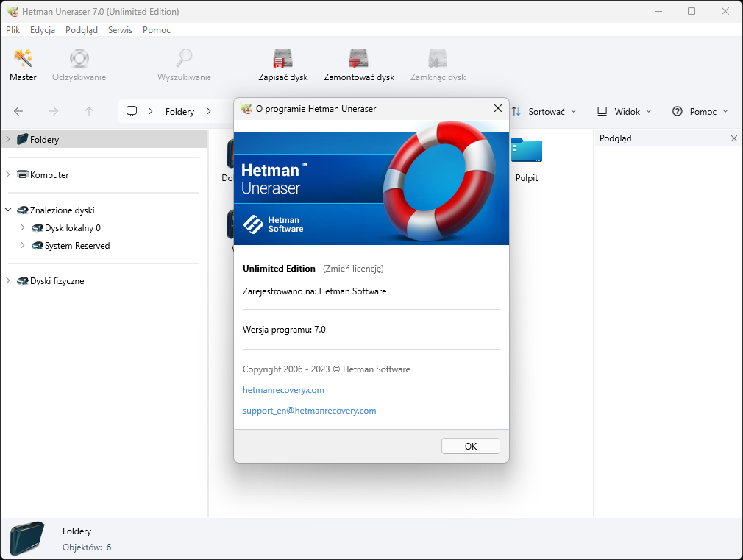Expand the Foldery tree node
This screenshot has height=560, width=743.
[8, 139]
